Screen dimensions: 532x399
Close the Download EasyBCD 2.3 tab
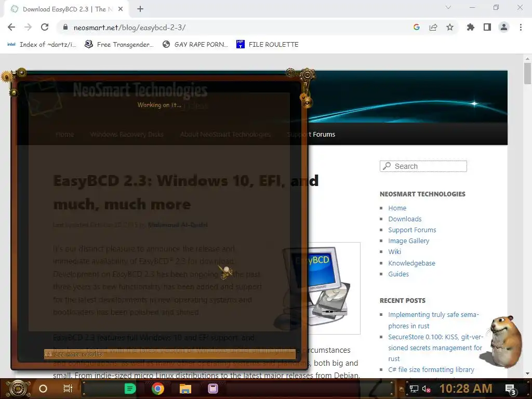[121, 9]
